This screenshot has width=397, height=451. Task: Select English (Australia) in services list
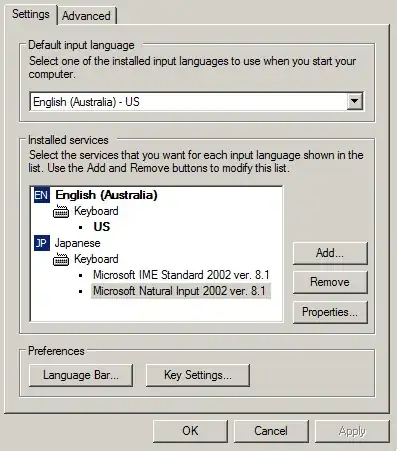[106, 195]
